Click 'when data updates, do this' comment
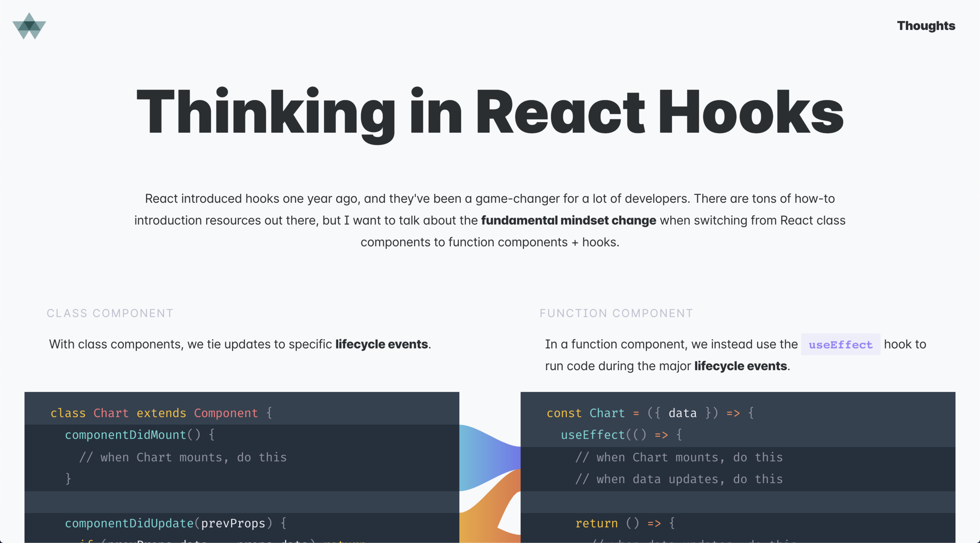 coord(679,479)
